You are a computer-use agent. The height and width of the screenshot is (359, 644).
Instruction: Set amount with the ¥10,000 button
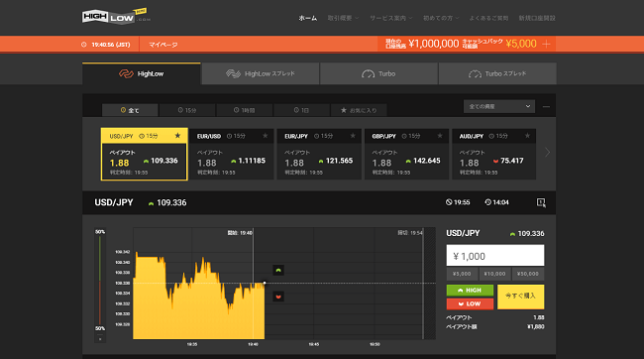tap(495, 274)
